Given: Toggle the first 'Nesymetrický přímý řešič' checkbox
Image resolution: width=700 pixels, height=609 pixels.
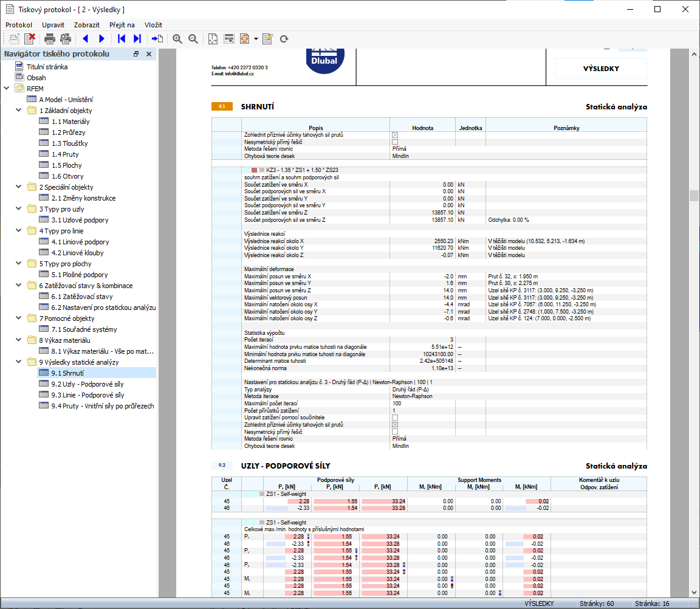Looking at the screenshot, I should [394, 142].
